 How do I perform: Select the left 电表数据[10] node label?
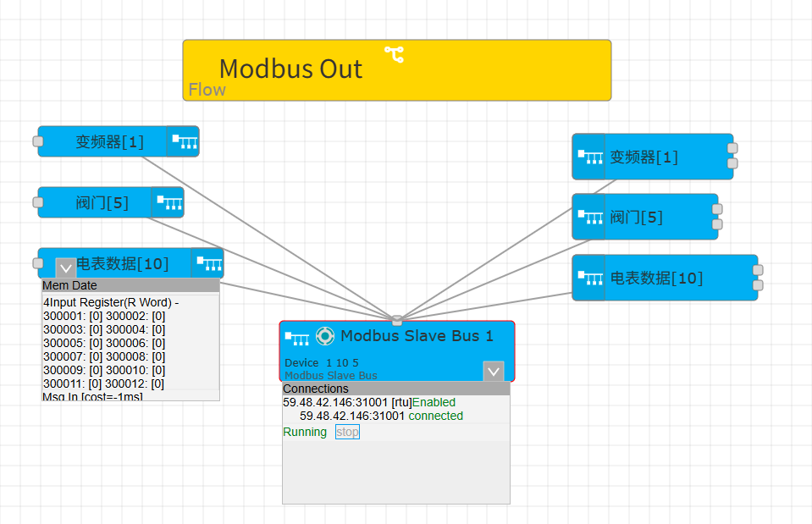pyautogui.click(x=123, y=263)
